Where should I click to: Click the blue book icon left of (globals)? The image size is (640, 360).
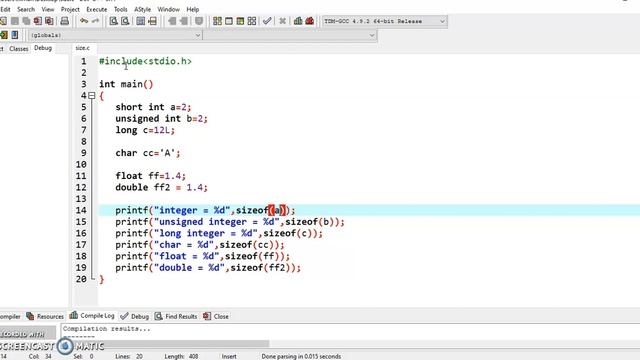click(15, 35)
